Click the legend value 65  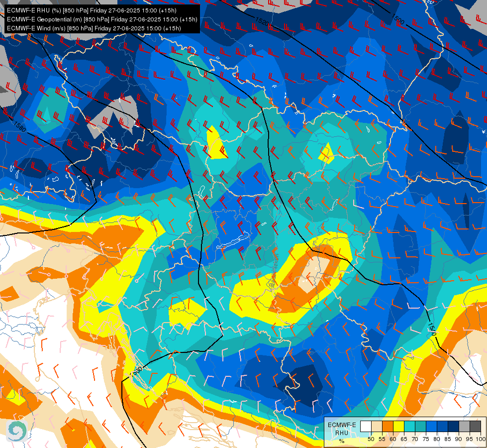(x=404, y=439)
